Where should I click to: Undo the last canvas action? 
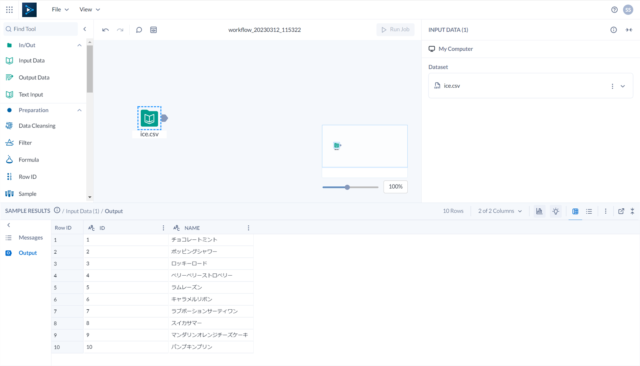point(105,30)
